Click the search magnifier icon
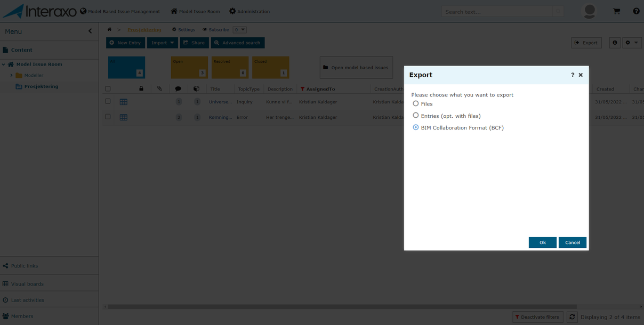Screen dimensions: 644x325 (x=558, y=12)
